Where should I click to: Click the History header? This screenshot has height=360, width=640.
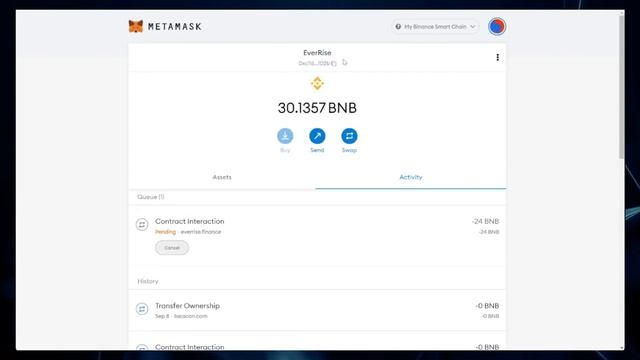click(148, 281)
